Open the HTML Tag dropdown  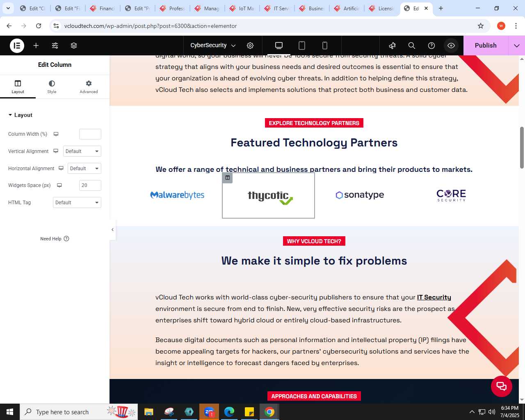[77, 203]
